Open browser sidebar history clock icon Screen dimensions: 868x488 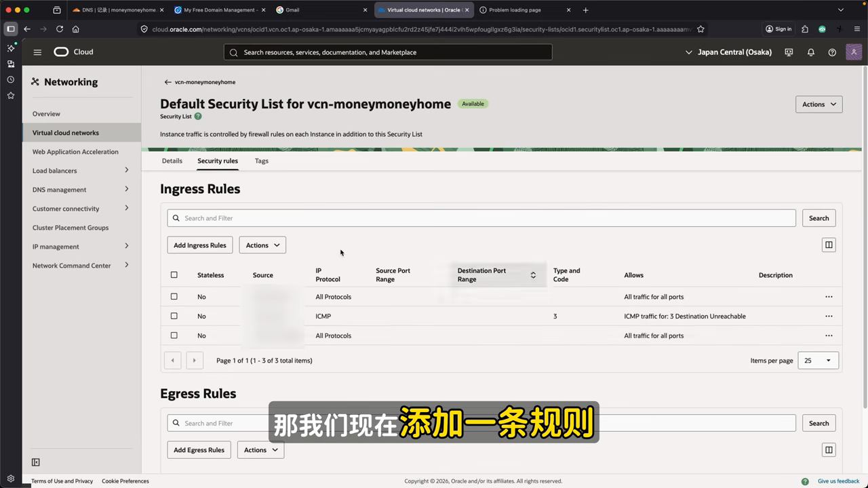tap(10, 79)
